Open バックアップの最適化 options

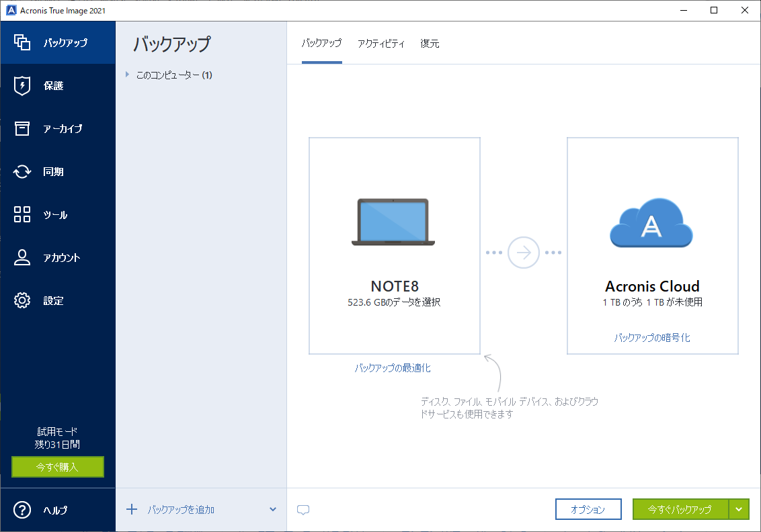(394, 367)
